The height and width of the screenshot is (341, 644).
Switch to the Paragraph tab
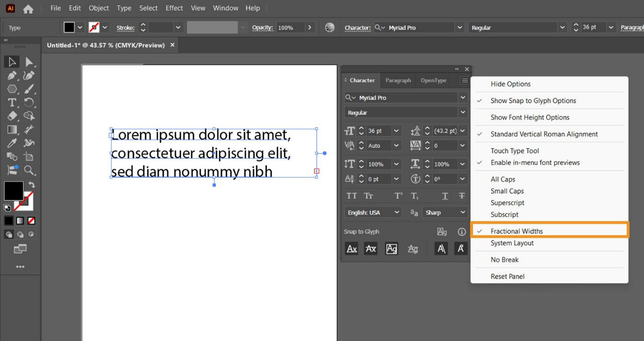398,80
